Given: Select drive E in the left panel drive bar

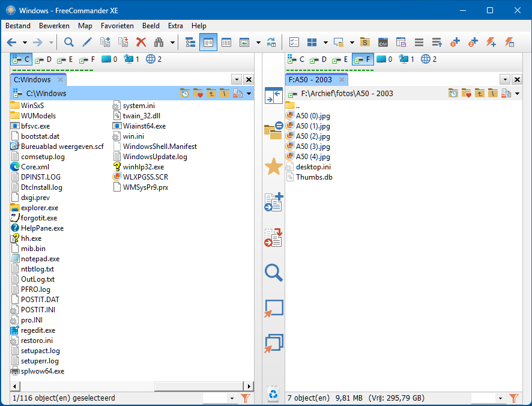Looking at the screenshot, I should pos(65,59).
